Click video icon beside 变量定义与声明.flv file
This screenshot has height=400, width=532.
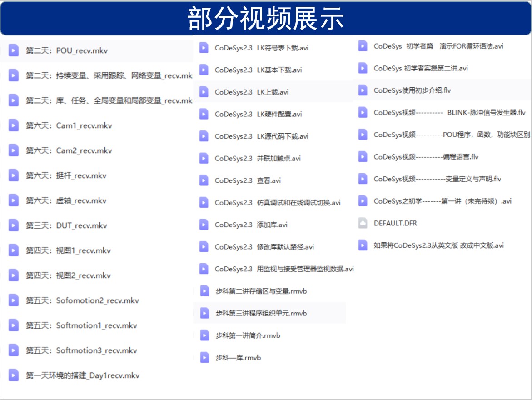click(363, 179)
